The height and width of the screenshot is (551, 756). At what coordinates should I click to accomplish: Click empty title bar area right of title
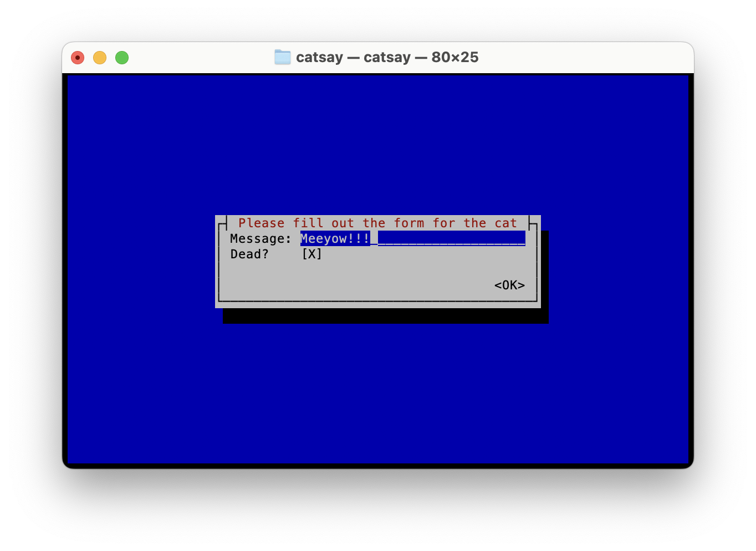tap(582, 57)
